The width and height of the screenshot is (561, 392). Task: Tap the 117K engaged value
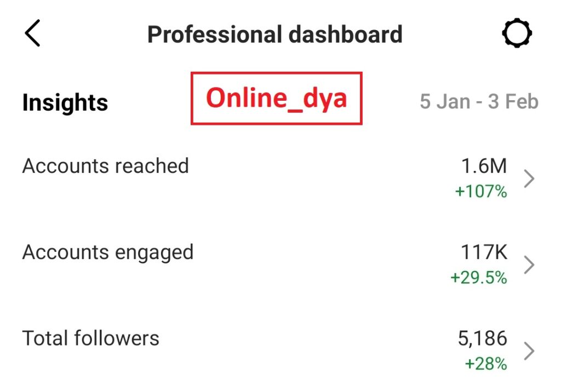(484, 252)
